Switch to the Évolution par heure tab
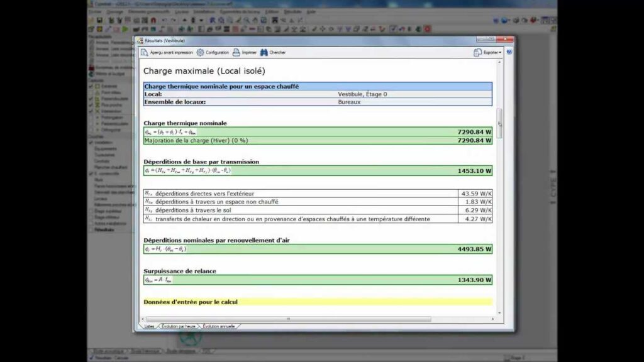This screenshot has height=362, width=644. (179, 326)
